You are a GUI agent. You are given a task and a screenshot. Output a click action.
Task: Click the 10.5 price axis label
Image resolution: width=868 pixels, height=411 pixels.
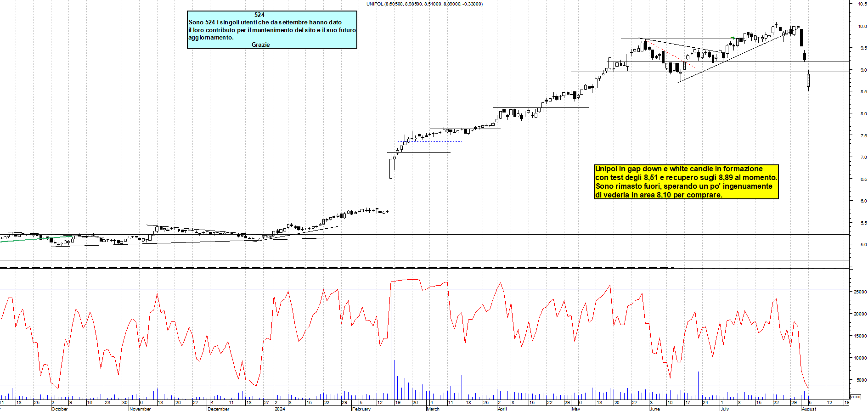pyautogui.click(x=862, y=4)
